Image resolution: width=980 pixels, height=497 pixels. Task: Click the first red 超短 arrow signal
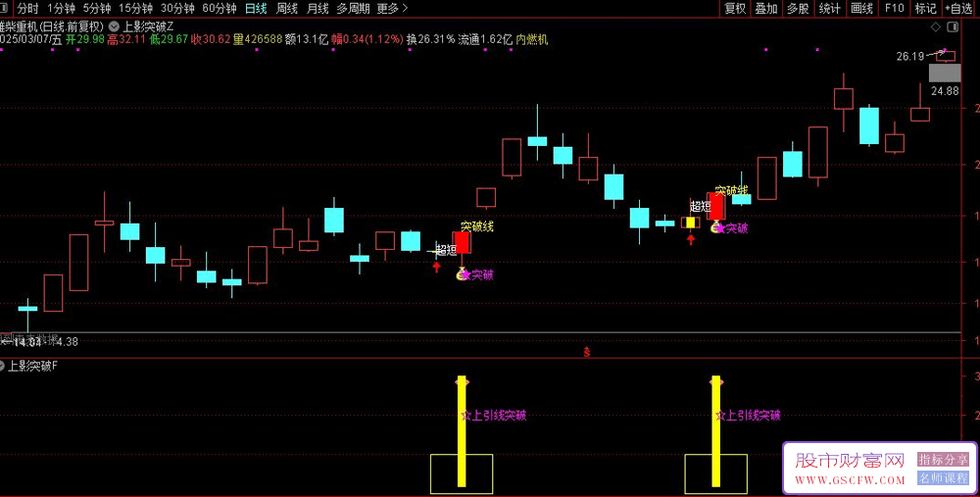(x=436, y=268)
